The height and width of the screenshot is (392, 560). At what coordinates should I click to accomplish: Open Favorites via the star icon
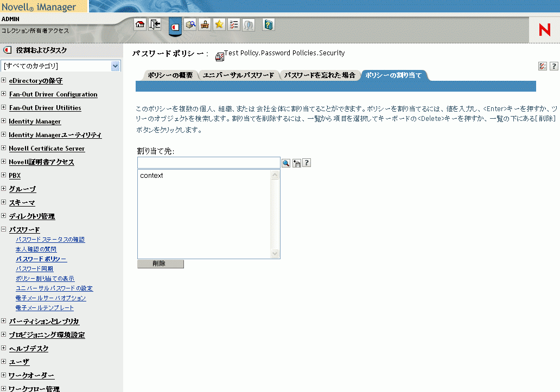219,24
